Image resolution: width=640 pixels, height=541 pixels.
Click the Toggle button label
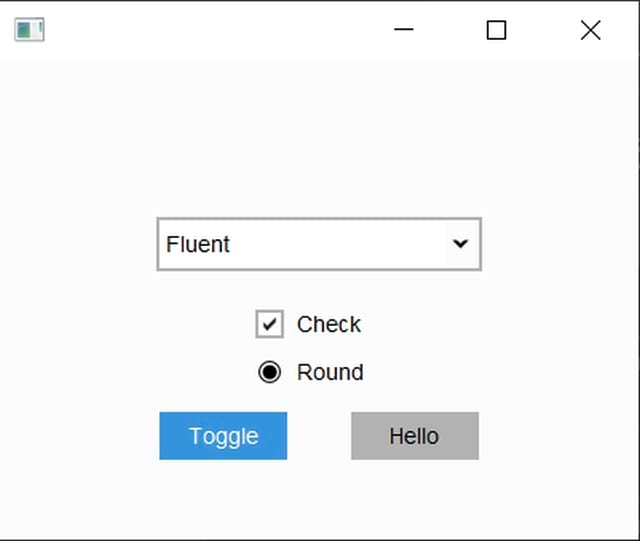(224, 437)
